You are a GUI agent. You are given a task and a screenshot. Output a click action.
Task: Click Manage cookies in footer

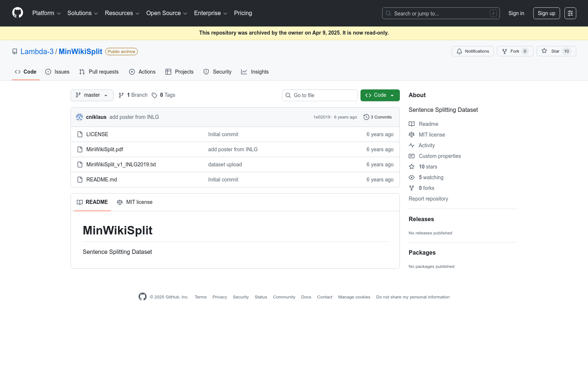click(x=354, y=297)
